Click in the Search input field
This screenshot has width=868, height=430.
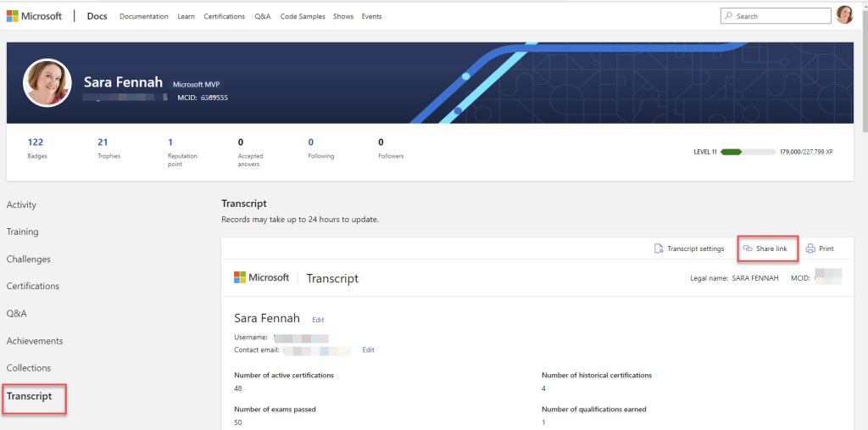(780, 16)
